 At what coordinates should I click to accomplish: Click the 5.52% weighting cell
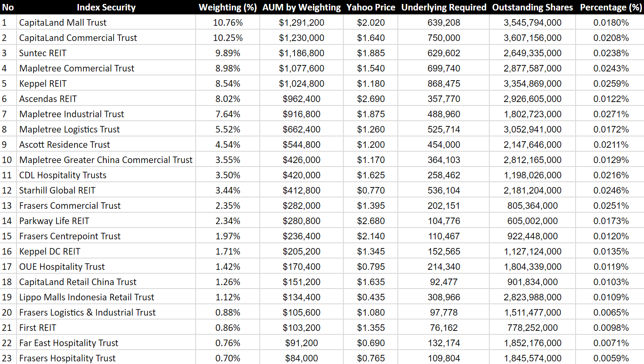(x=227, y=129)
